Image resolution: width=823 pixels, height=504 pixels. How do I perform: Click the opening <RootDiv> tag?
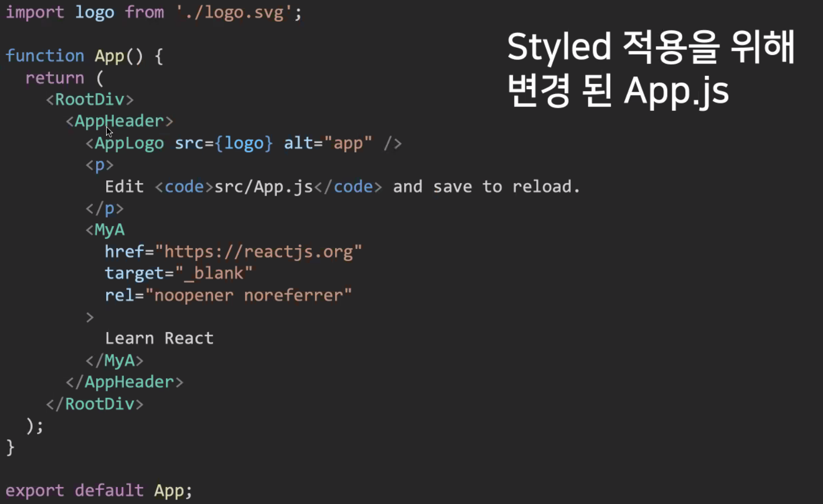(x=90, y=99)
